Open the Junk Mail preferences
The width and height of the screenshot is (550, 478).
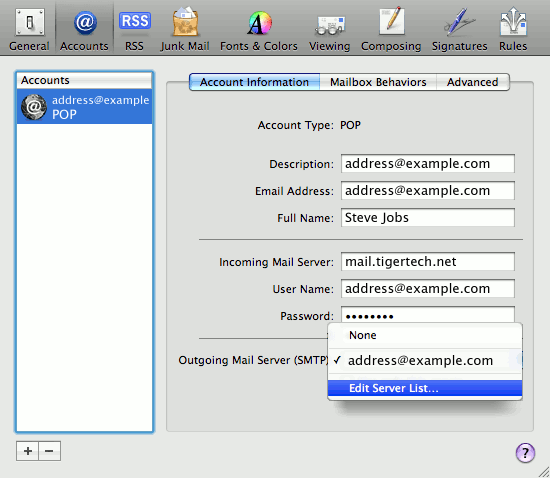click(185, 30)
